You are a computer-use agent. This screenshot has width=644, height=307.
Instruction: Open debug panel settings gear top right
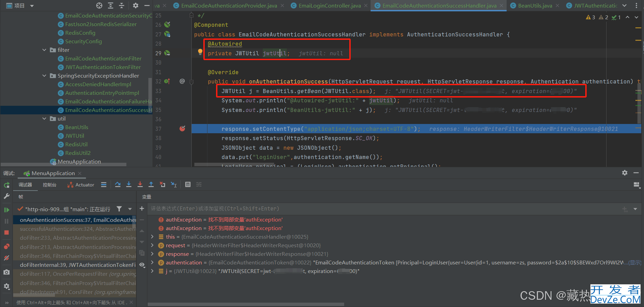[x=625, y=173]
